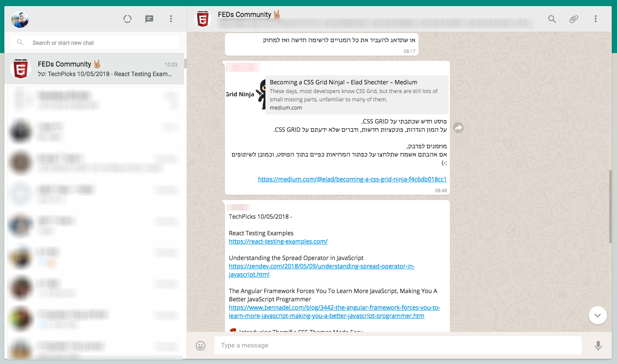The height and width of the screenshot is (364, 617).
Task: Open the conversation three-dot menu
Action: point(596,19)
